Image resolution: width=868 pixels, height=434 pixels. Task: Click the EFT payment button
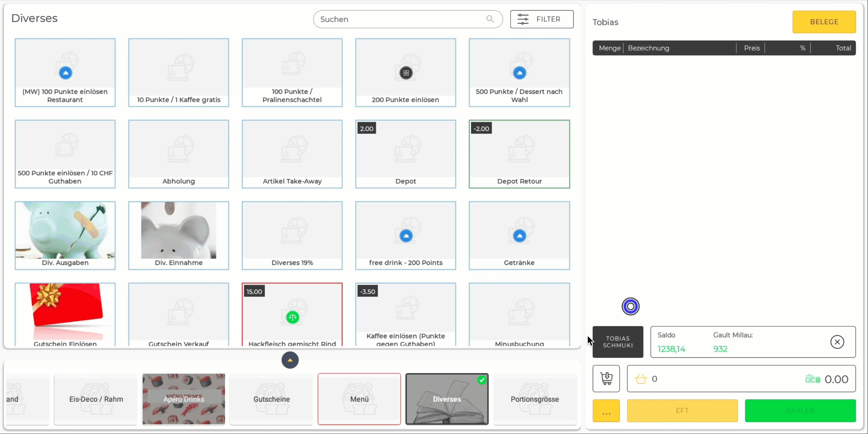[682, 410]
